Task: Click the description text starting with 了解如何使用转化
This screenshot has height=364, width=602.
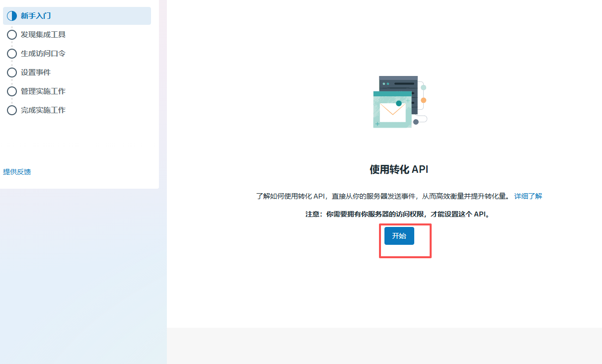Action: 382,196
